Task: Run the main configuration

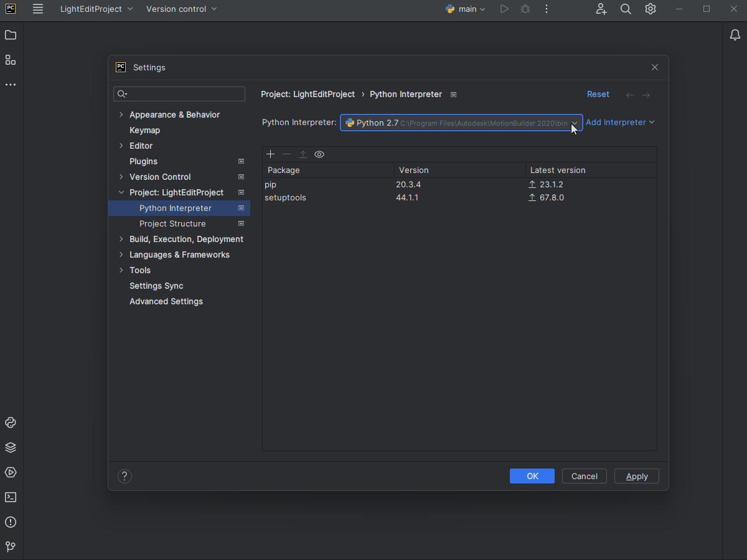Action: click(504, 9)
